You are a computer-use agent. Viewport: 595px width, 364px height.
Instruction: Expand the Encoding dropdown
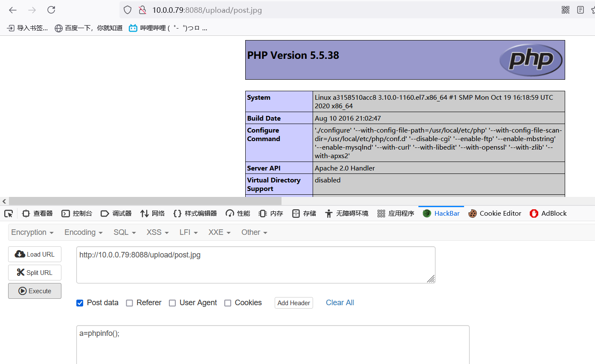pyautogui.click(x=84, y=232)
